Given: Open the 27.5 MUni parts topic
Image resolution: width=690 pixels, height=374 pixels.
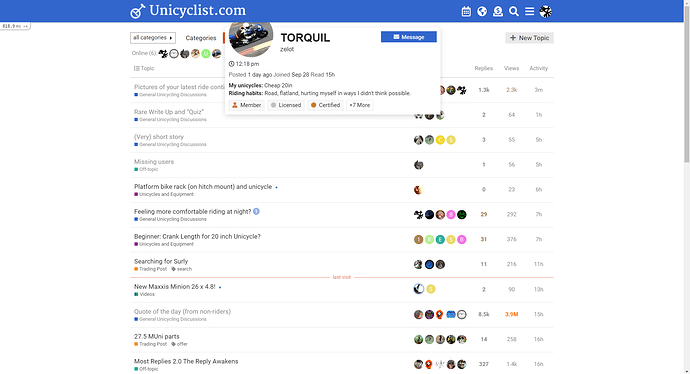Looking at the screenshot, I should point(157,337).
